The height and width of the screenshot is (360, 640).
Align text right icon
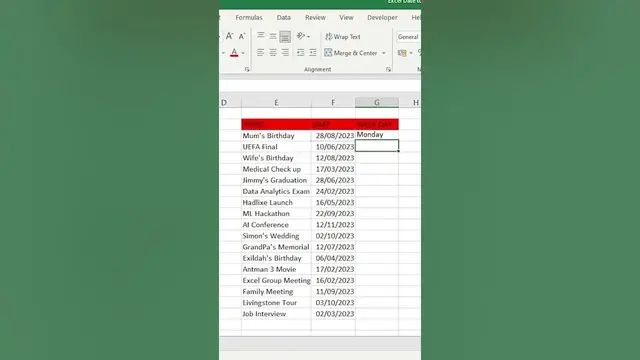coord(285,53)
